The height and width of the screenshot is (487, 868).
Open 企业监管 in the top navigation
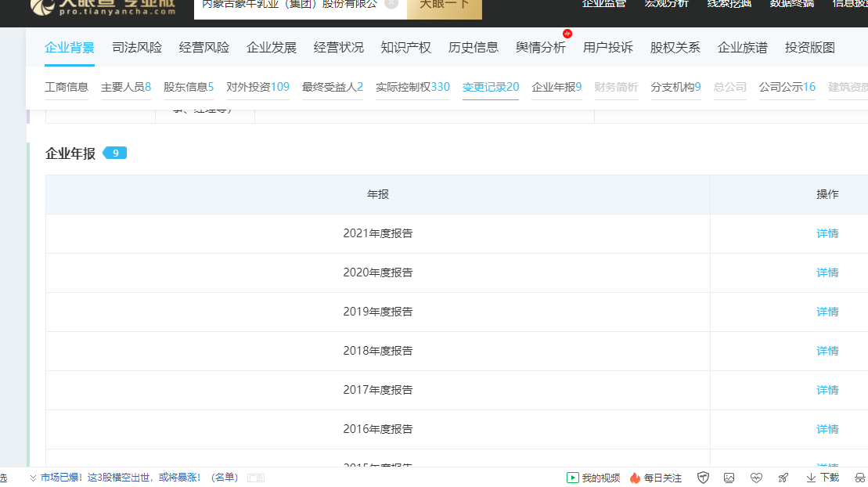(604, 4)
